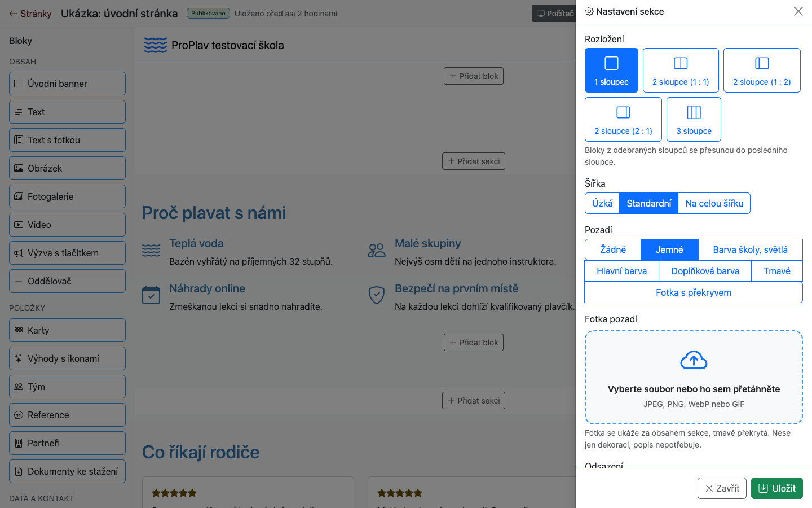
Task: Click the 2 sloupce (1 : 2) layout icon
Action: tap(762, 63)
